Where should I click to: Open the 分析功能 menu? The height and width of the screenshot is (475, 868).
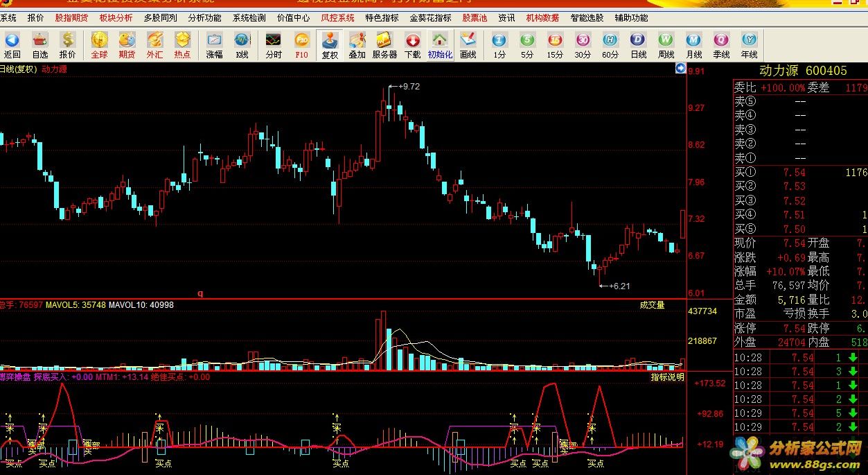(204, 18)
